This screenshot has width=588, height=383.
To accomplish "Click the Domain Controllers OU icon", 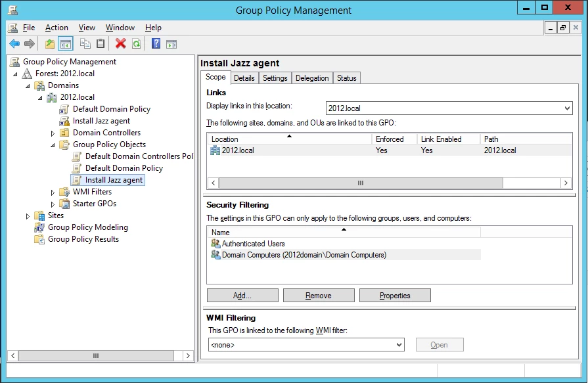I will tap(64, 133).
